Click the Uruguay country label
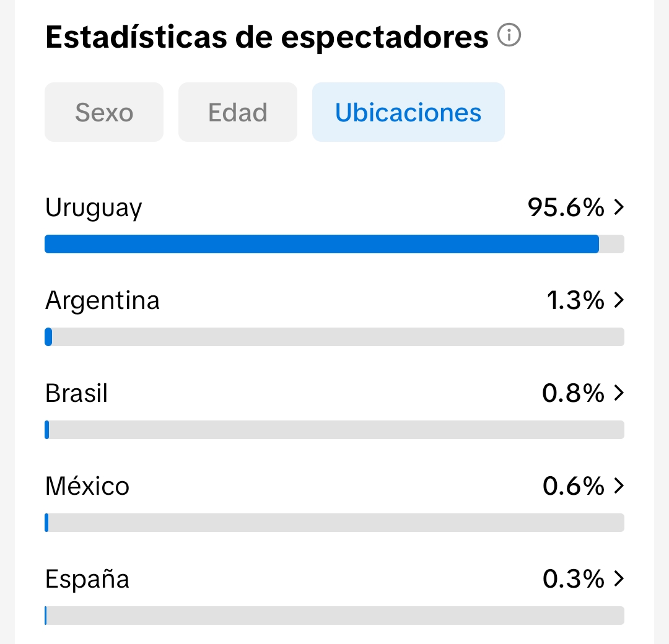This screenshot has height=644, width=669. (x=94, y=208)
